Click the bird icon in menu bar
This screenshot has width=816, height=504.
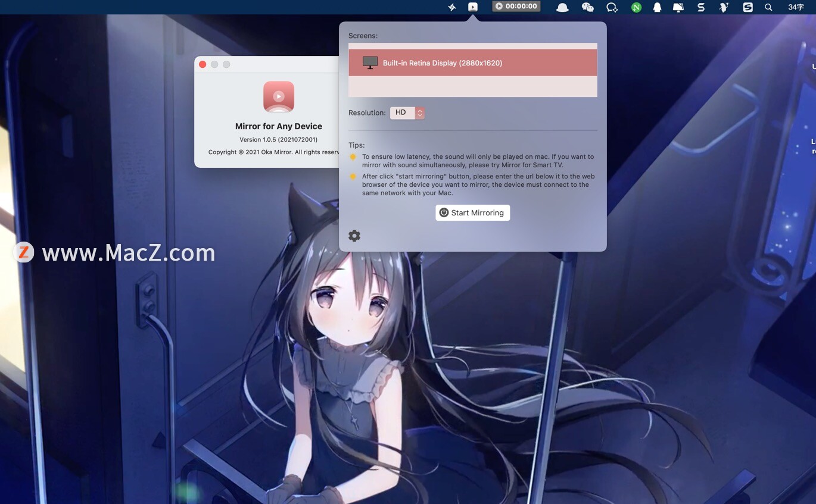[x=724, y=7]
